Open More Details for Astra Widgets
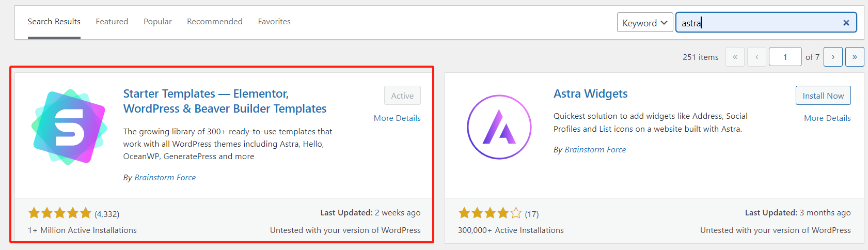 pos(827,118)
